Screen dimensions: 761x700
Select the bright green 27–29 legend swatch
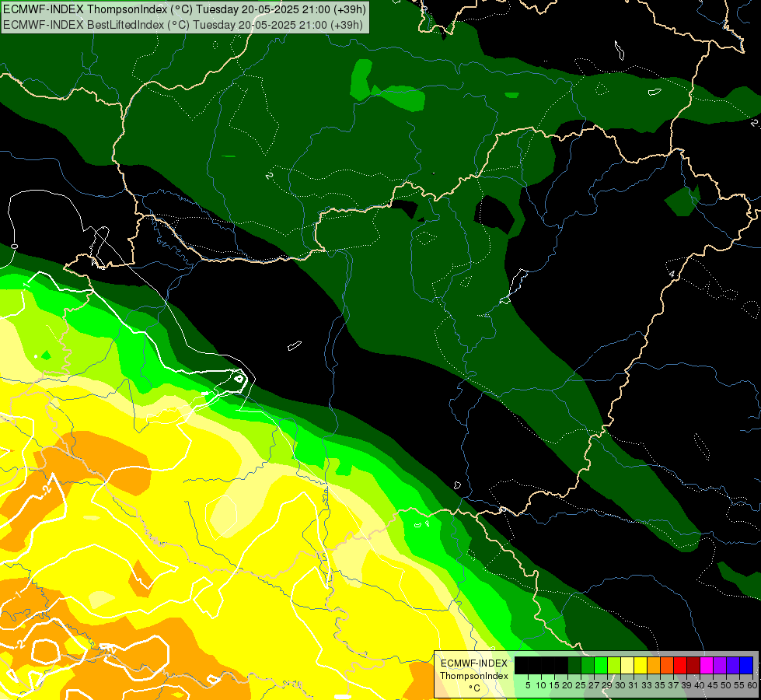point(601,665)
